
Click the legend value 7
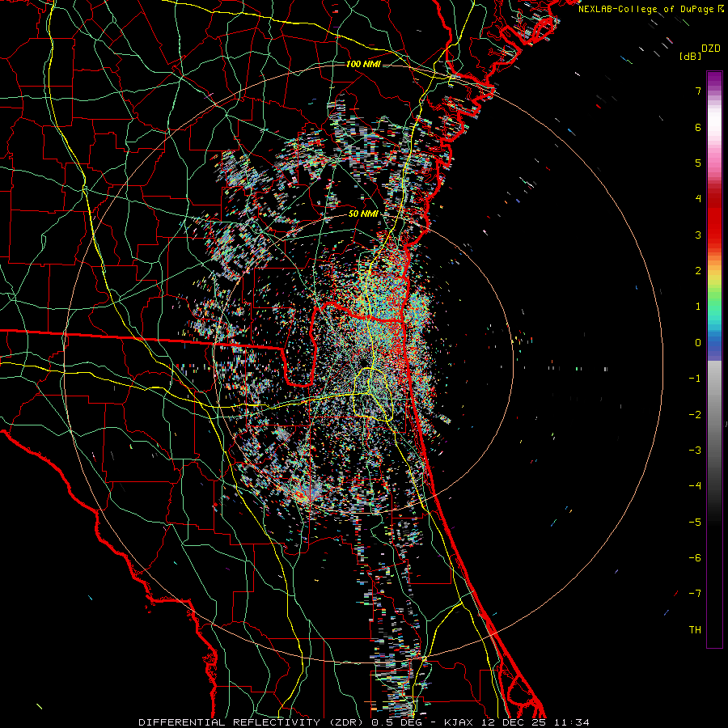coord(698,91)
